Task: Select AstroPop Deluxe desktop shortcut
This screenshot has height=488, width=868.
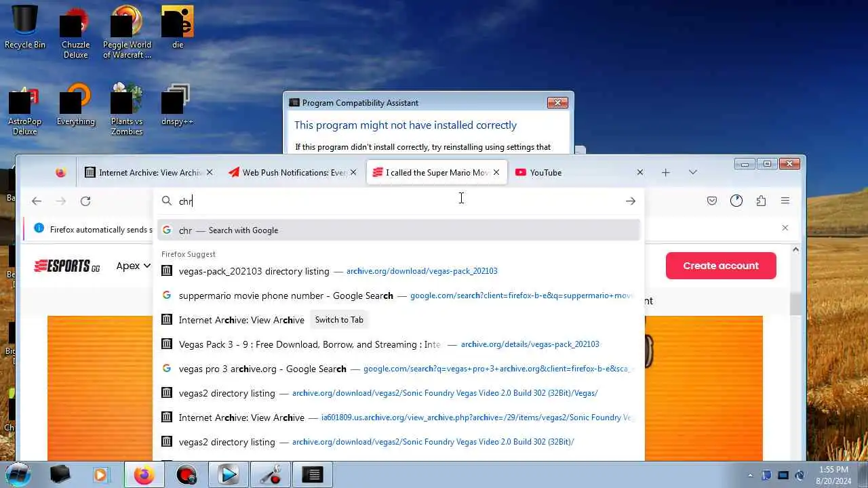Action: click(25, 110)
